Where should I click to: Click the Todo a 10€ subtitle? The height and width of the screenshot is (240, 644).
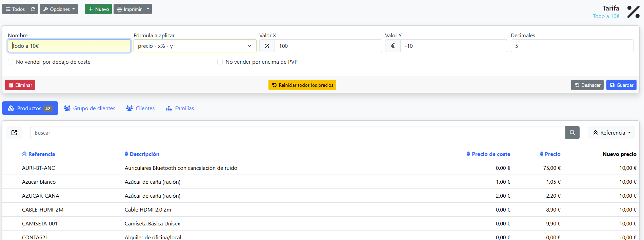[x=606, y=16]
